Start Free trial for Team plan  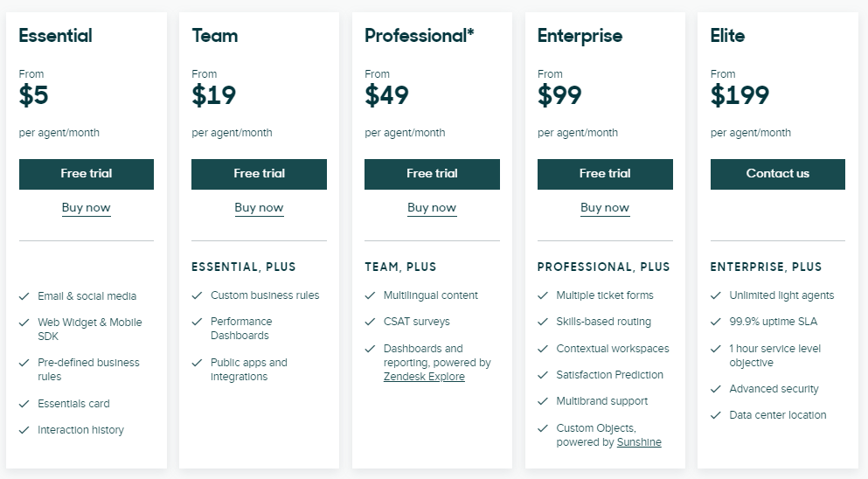coord(259,174)
